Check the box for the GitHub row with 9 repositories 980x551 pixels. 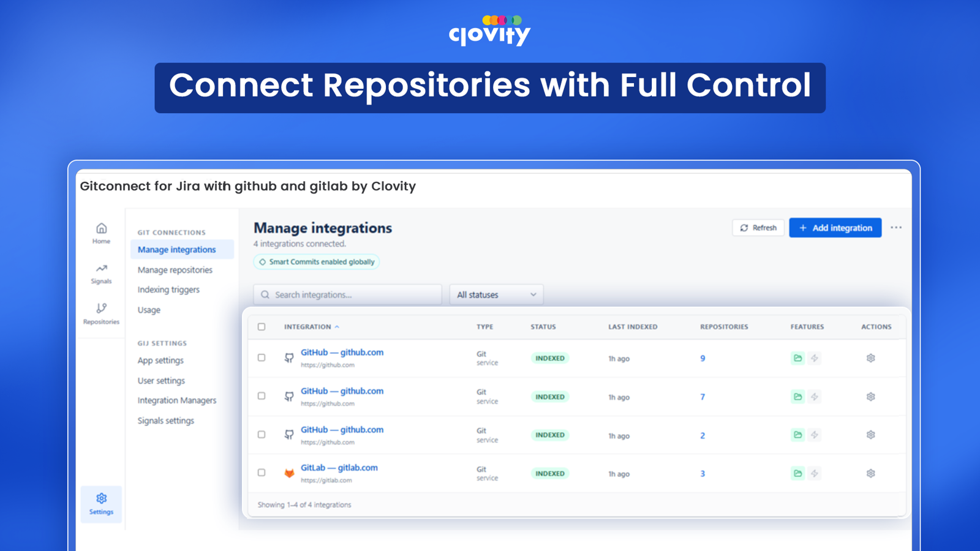tap(262, 358)
